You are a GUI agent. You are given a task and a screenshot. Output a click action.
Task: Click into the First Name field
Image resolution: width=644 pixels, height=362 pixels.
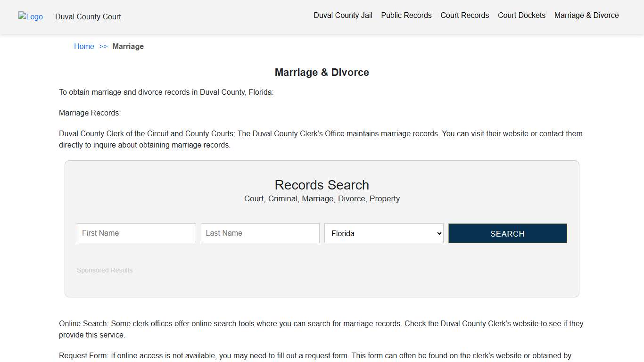136,233
